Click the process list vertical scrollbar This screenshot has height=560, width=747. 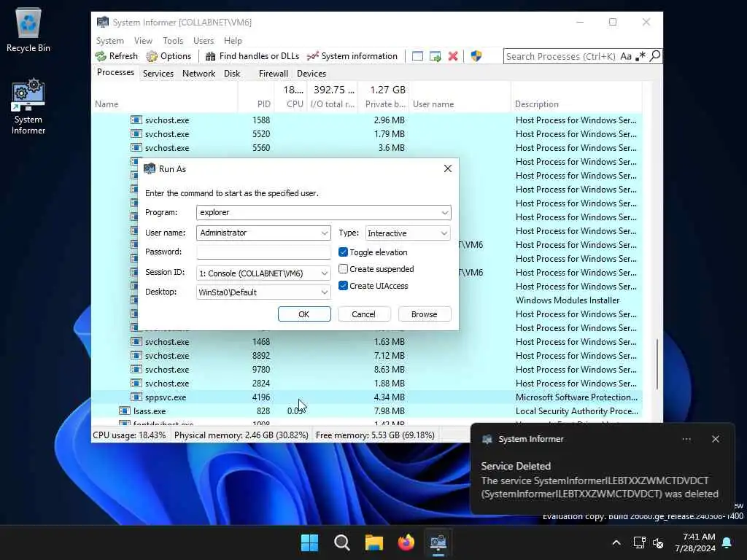[x=657, y=364]
